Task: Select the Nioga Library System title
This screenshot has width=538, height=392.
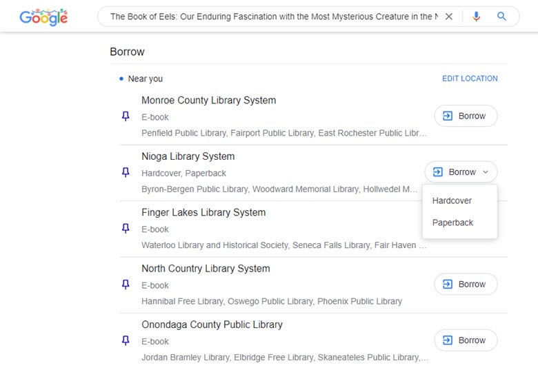Action: [188, 156]
